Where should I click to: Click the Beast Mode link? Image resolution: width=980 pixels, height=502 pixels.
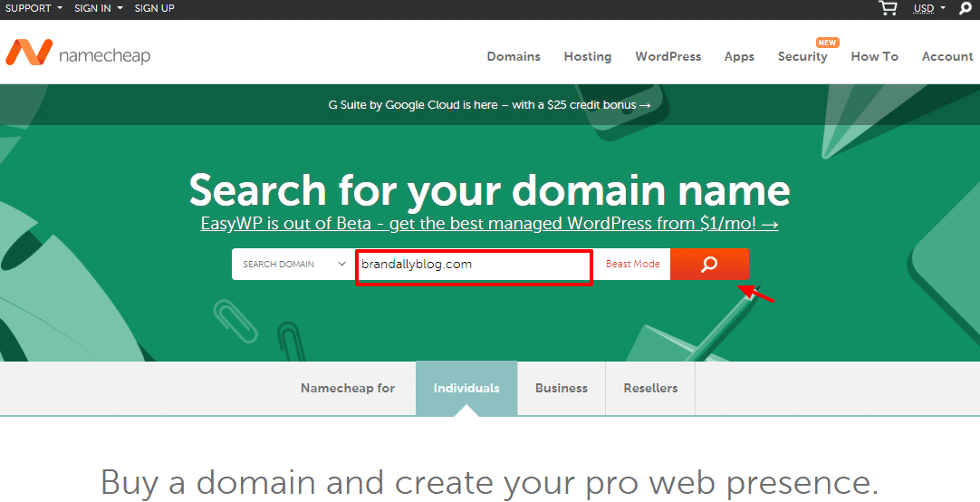[632, 264]
